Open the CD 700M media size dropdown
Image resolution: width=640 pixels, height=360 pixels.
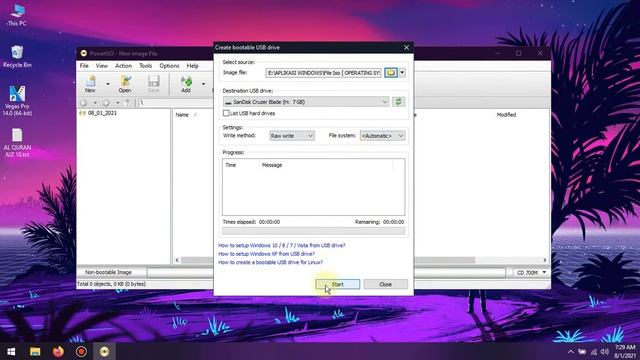(531, 272)
